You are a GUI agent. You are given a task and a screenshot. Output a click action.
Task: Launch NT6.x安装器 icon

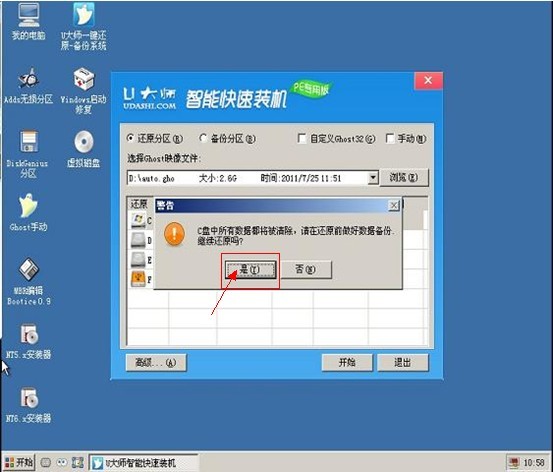tap(29, 405)
